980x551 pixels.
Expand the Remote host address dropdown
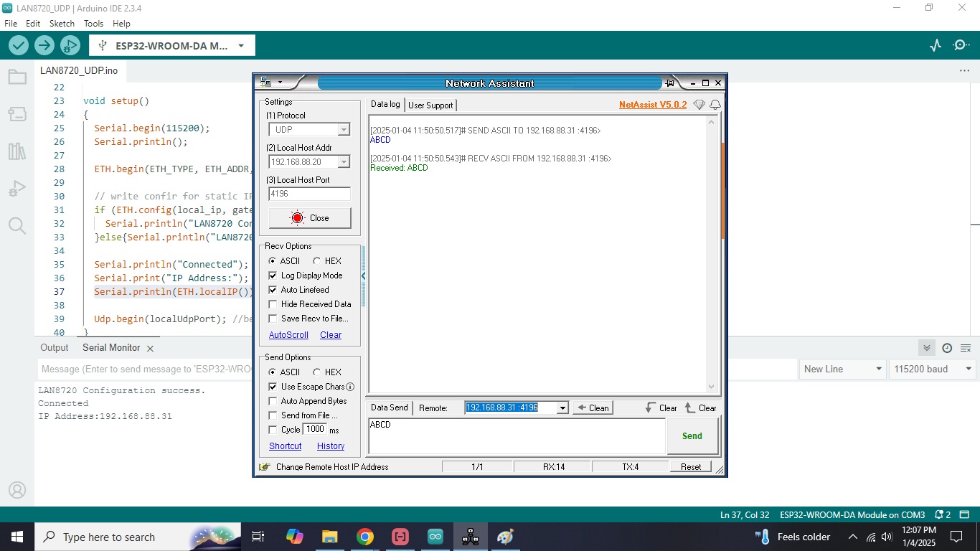pos(562,408)
